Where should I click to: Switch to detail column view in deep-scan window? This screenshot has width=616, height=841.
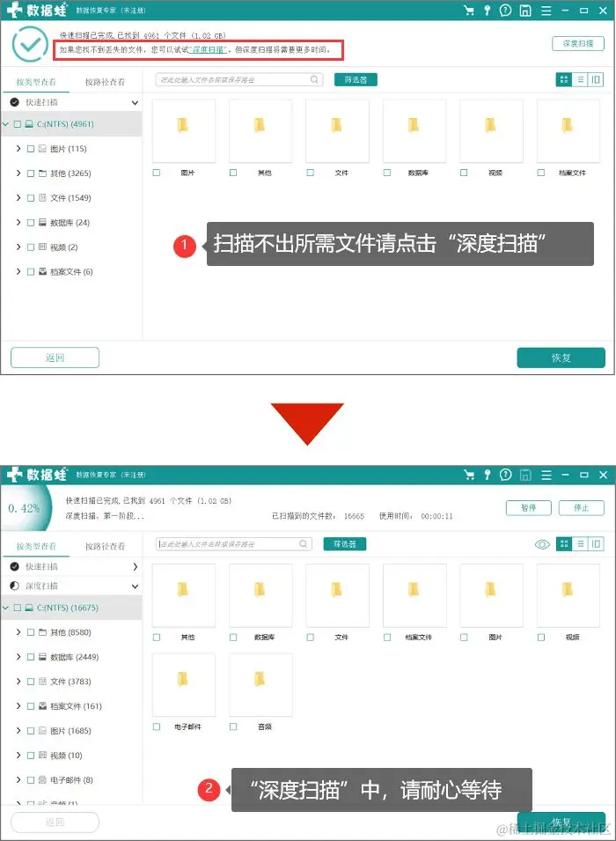596,544
